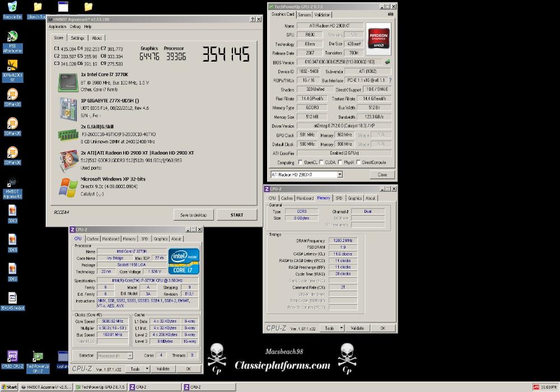Screen dimensions: 560x392
Task: Open the 3D03 file icon on the desktop
Action: coord(12,213)
